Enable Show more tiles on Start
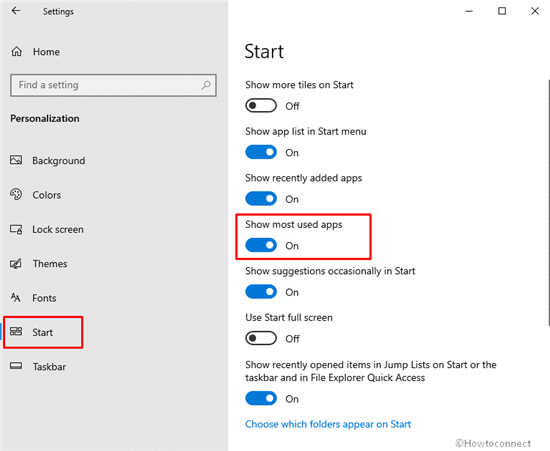The width and height of the screenshot is (550, 451). [x=261, y=106]
